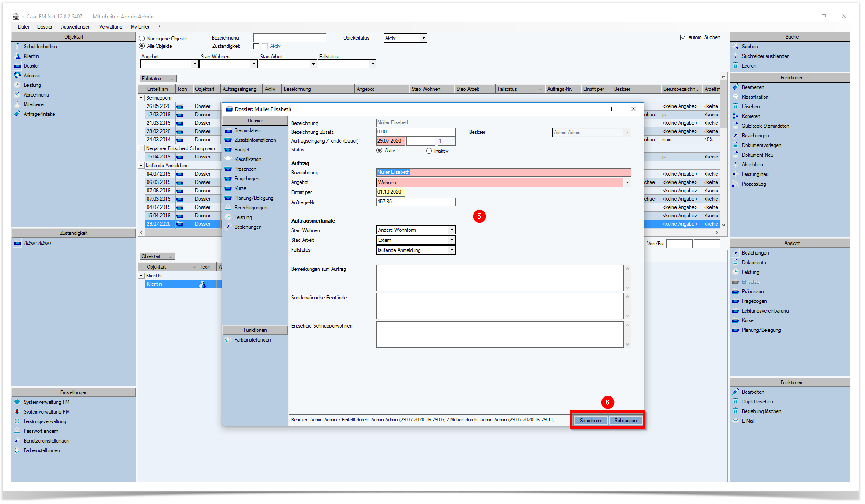
Task: Click the Auftrags-Nr. field with 457-85
Action: pos(416,202)
